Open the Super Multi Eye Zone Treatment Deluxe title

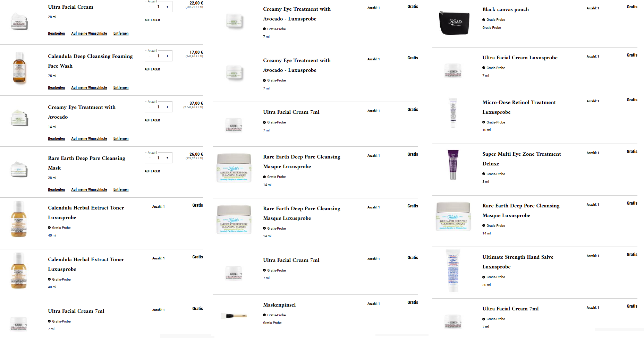point(522,159)
